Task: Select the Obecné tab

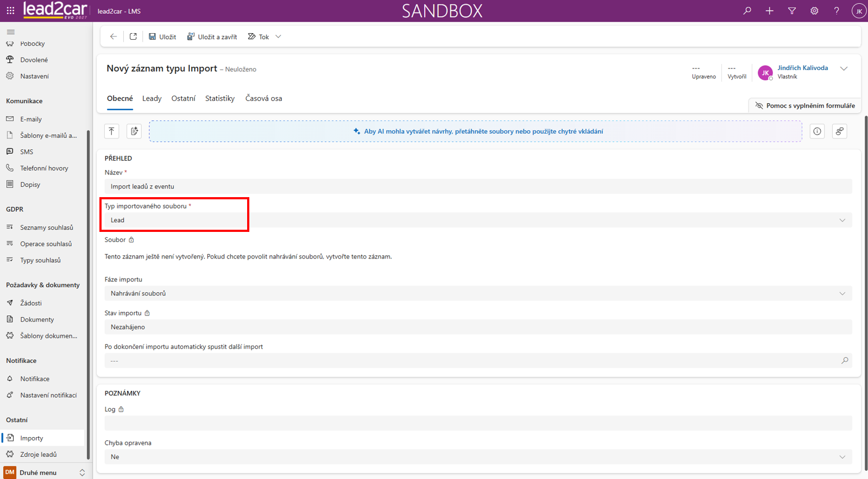Action: (x=120, y=98)
